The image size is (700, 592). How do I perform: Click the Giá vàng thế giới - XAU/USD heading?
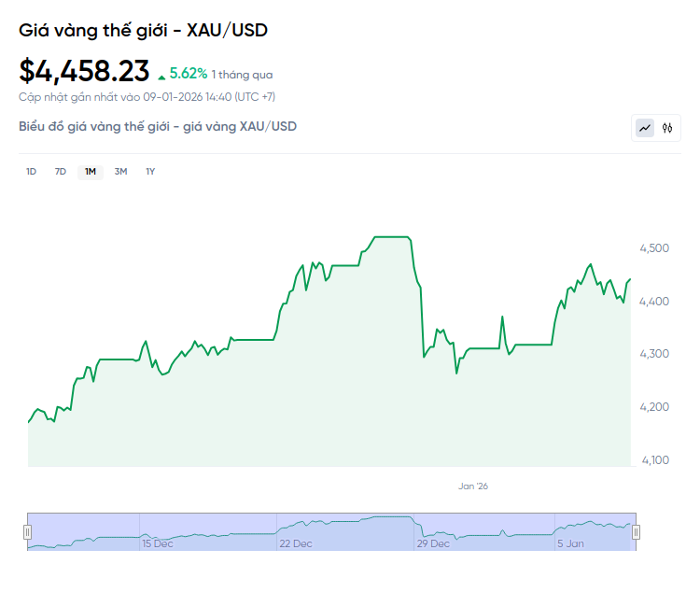click(143, 31)
